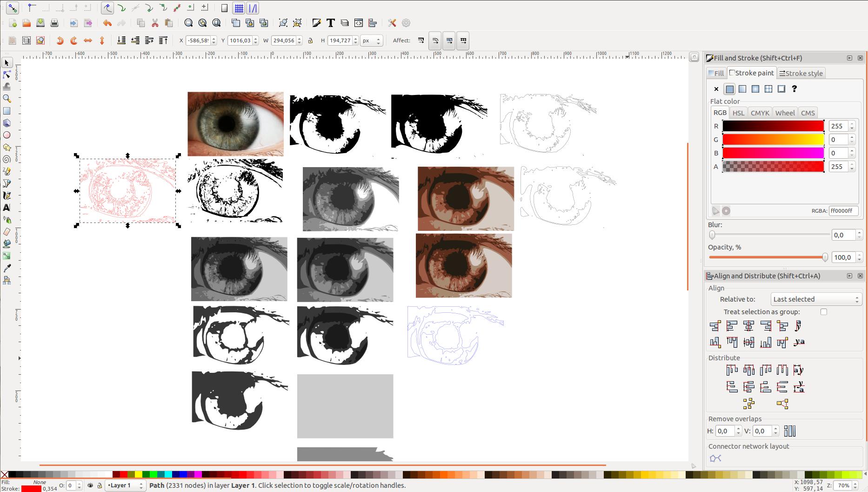
Task: Increase the Opacity value stepper
Action: (859, 255)
